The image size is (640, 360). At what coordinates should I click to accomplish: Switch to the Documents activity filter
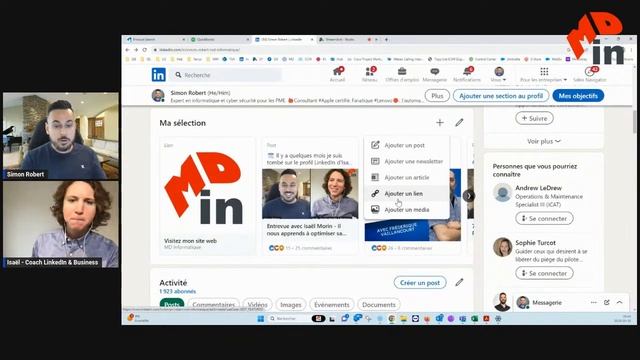pyautogui.click(x=379, y=304)
